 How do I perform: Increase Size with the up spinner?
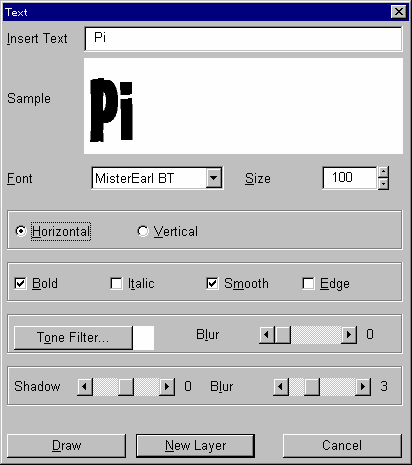click(x=383, y=172)
